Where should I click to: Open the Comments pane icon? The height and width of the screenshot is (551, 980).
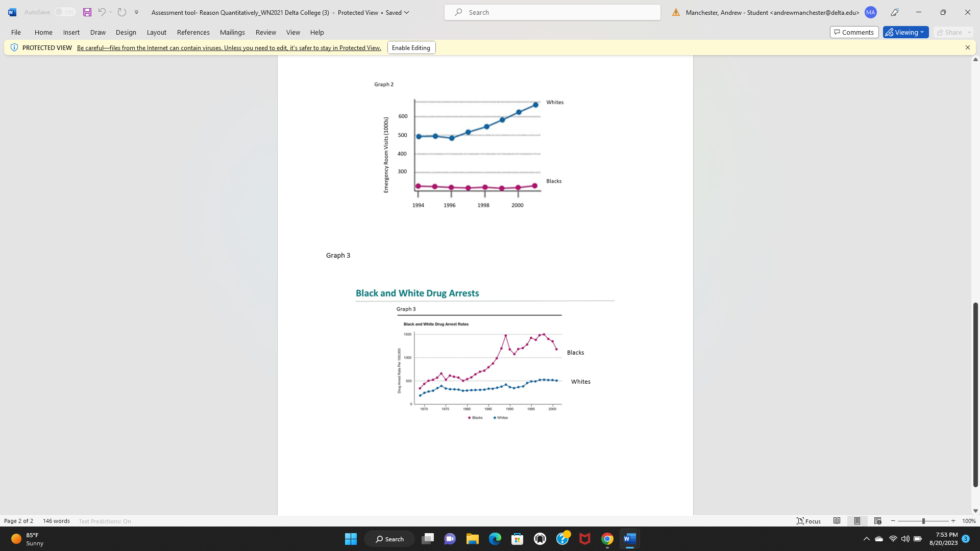[854, 32]
